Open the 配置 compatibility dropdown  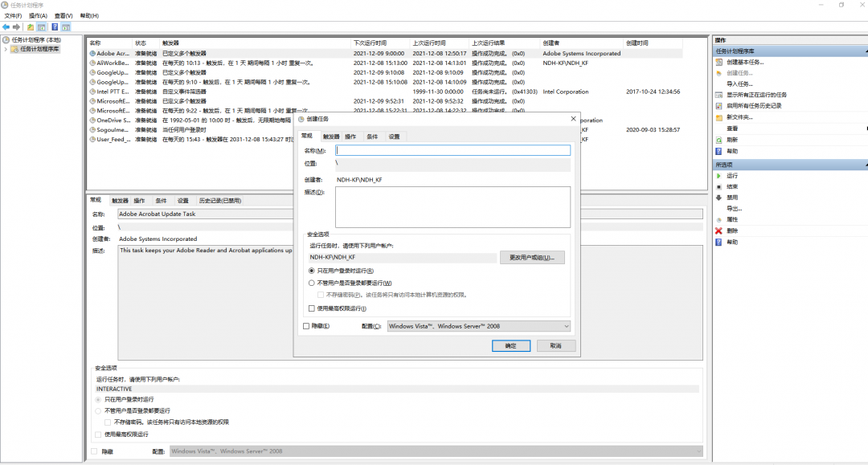tap(564, 326)
